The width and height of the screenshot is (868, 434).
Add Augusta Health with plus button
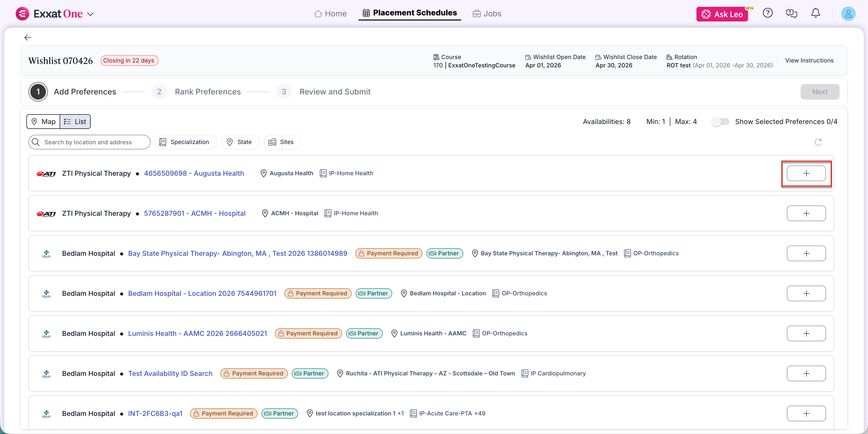806,173
